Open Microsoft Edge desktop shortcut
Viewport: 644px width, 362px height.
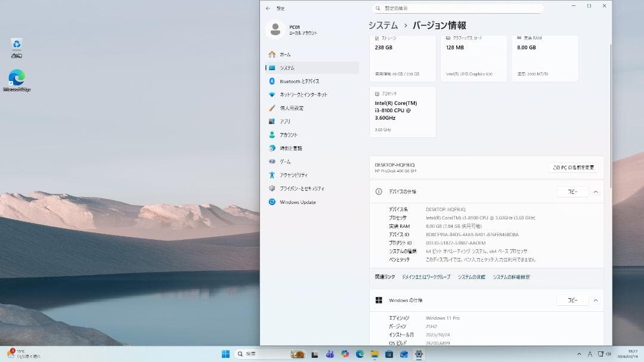point(17,81)
